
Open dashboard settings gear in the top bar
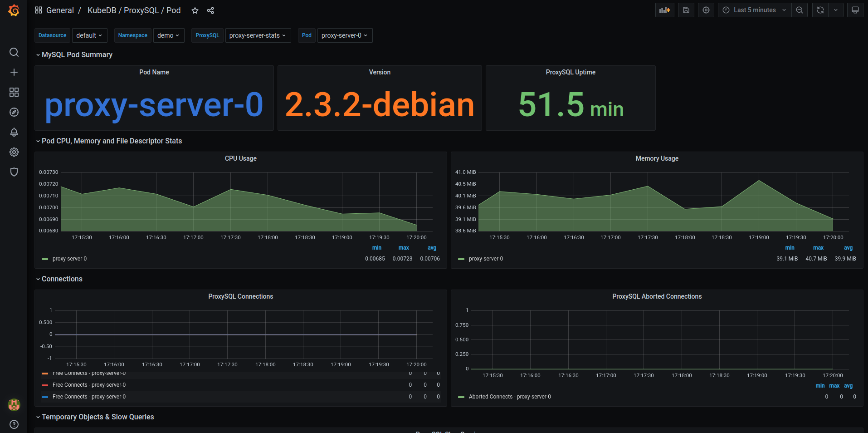point(706,10)
